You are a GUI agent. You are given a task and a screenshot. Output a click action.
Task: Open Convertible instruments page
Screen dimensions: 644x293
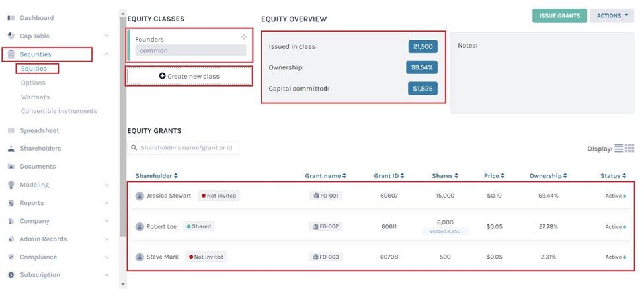pos(59,111)
